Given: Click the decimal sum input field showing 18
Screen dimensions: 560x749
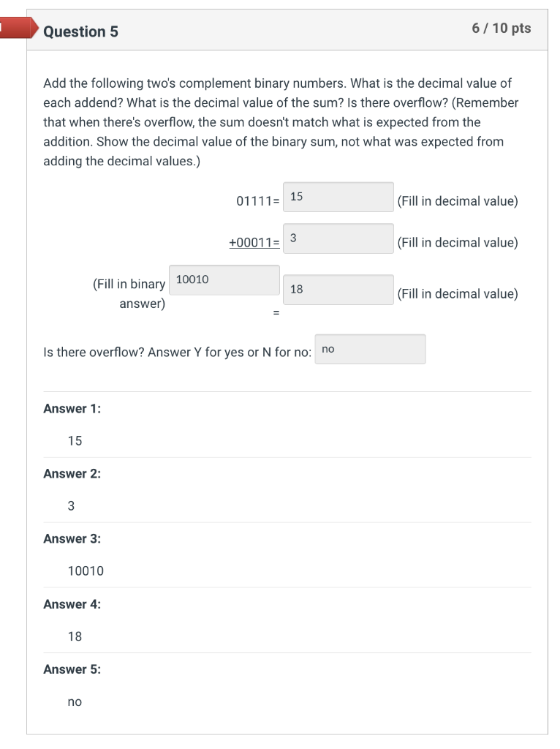Looking at the screenshot, I should [338, 290].
